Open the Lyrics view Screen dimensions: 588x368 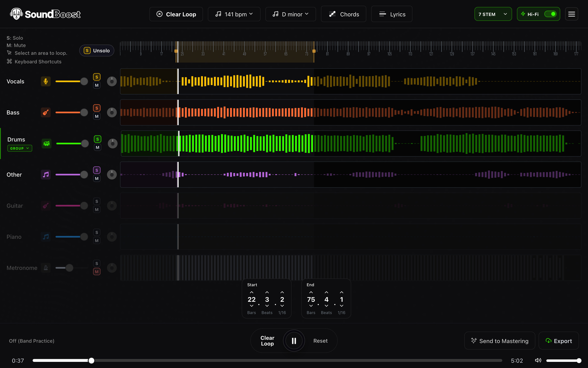click(392, 14)
